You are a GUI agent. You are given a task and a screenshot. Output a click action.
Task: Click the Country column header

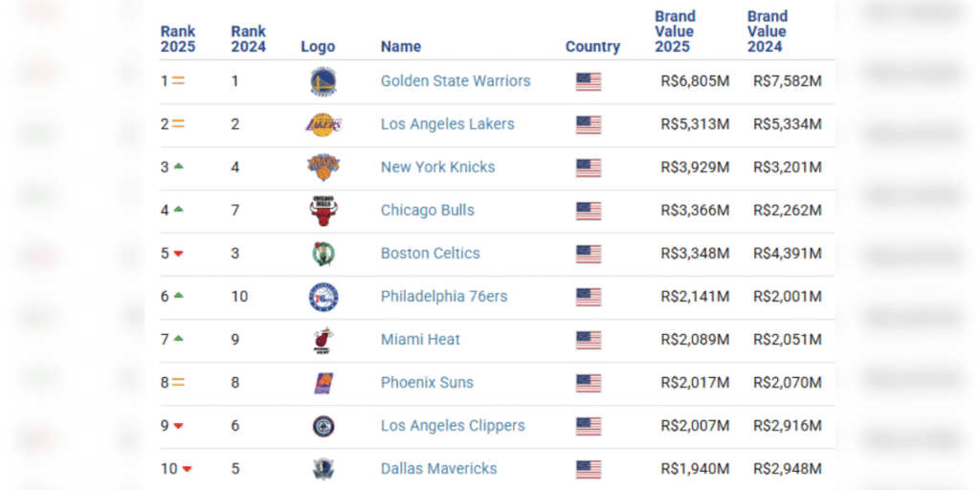pos(592,46)
